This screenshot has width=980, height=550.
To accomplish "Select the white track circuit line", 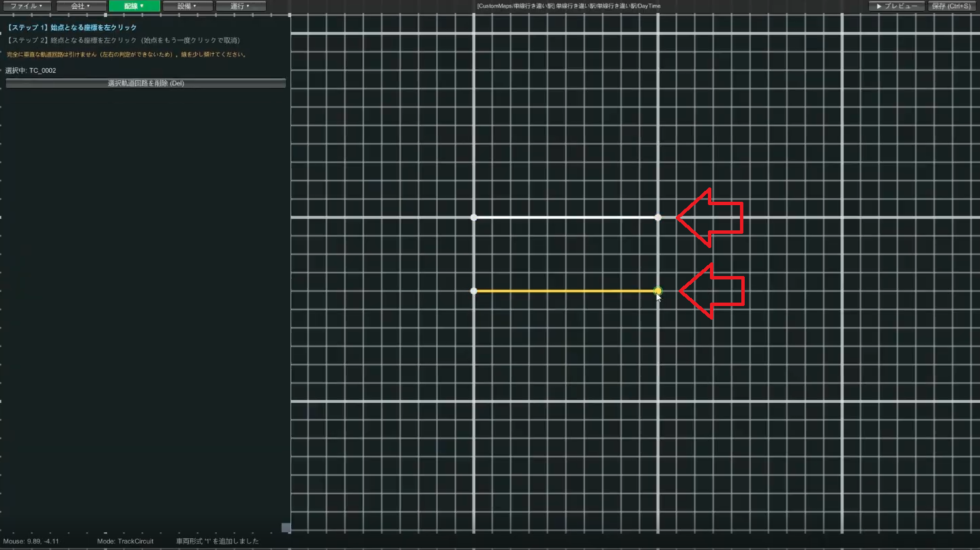I will click(x=565, y=217).
